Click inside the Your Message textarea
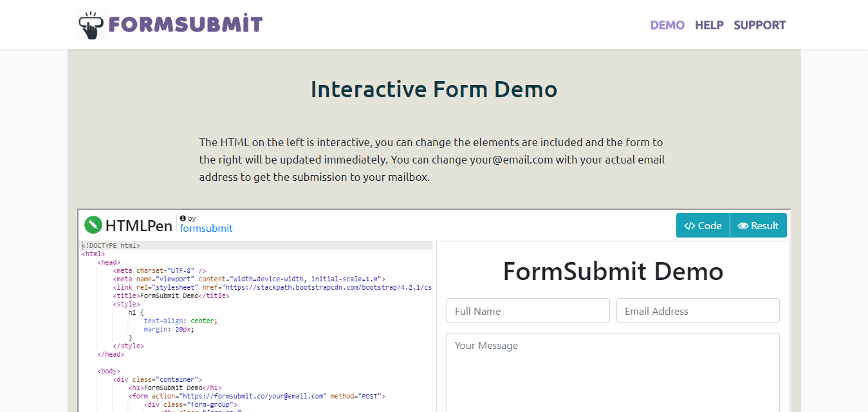Viewport: 868px width, 412px height. 613,372
